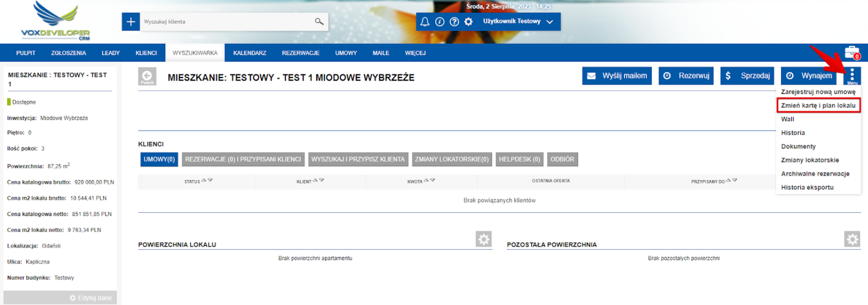Open the help question-mark icon

[454, 21]
